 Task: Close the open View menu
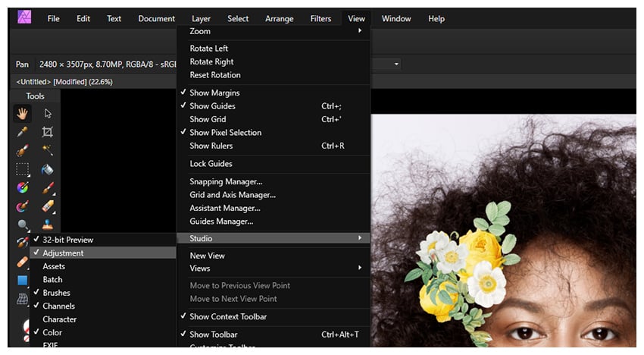tap(356, 18)
